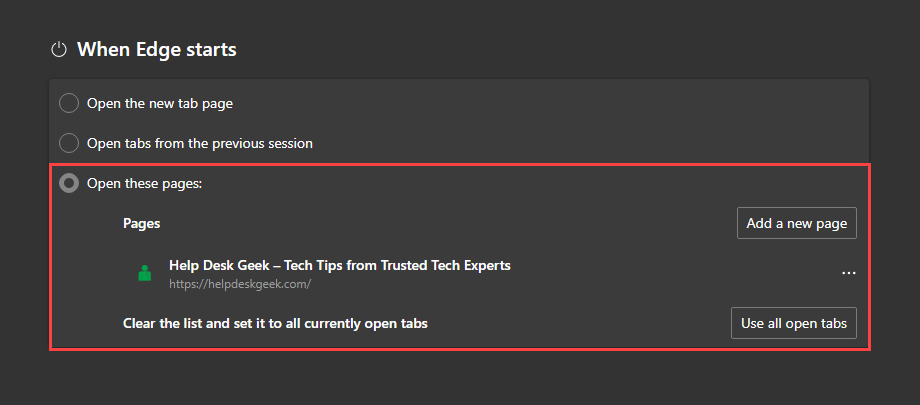The image size is (920, 405).
Task: Click the When Edge starts heading
Action: click(156, 49)
